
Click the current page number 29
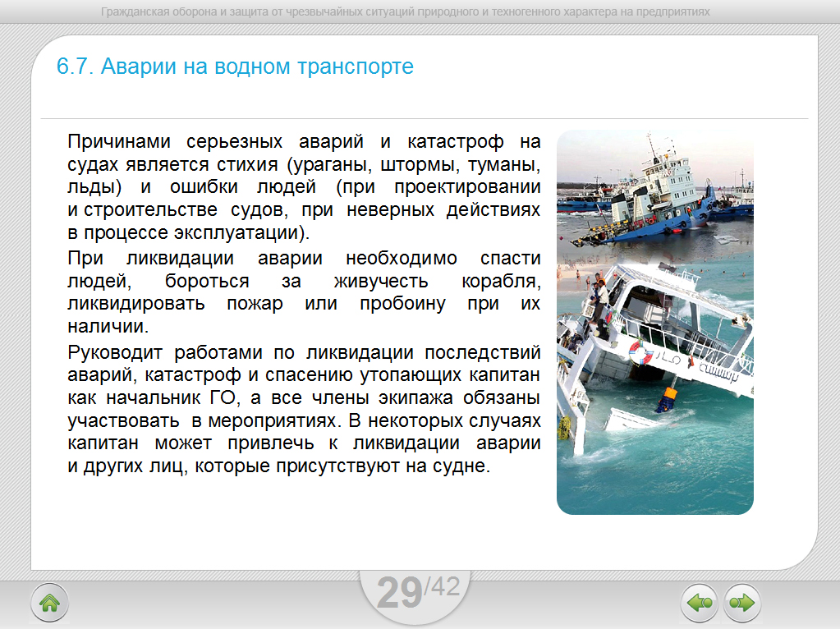pos(399,593)
